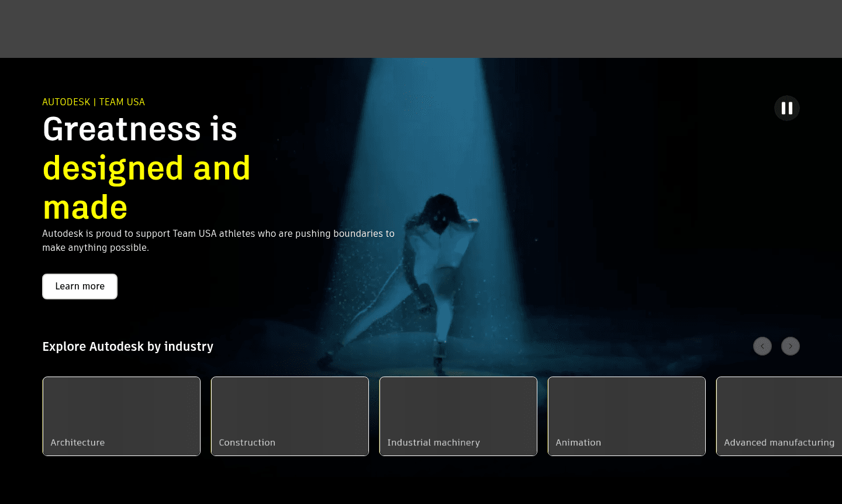Click the Team USA athletes description paragraph

(x=218, y=240)
